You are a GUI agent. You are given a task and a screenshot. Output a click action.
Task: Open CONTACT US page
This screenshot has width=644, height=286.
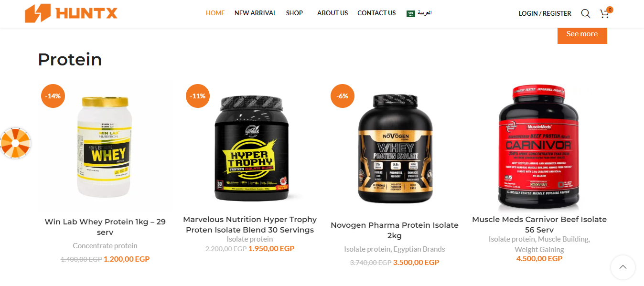tap(376, 13)
